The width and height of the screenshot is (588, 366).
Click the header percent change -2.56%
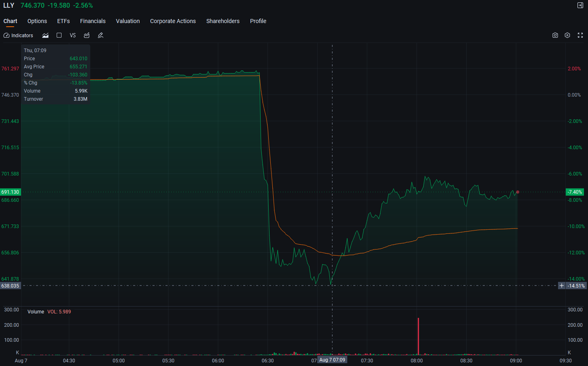click(83, 6)
